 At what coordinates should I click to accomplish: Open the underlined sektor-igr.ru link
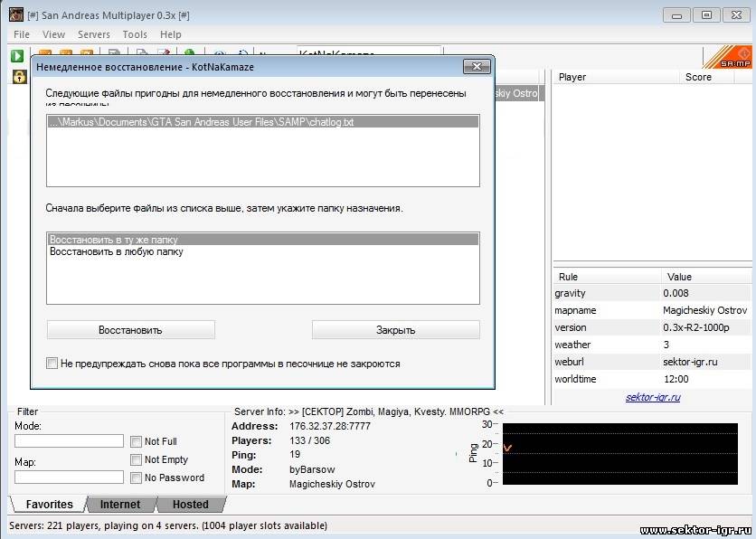pos(653,397)
